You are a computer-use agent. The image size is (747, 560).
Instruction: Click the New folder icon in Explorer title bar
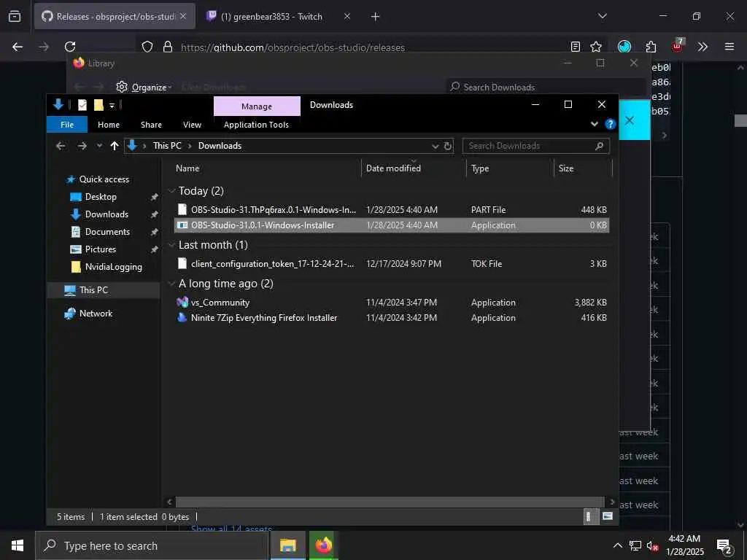[98, 105]
